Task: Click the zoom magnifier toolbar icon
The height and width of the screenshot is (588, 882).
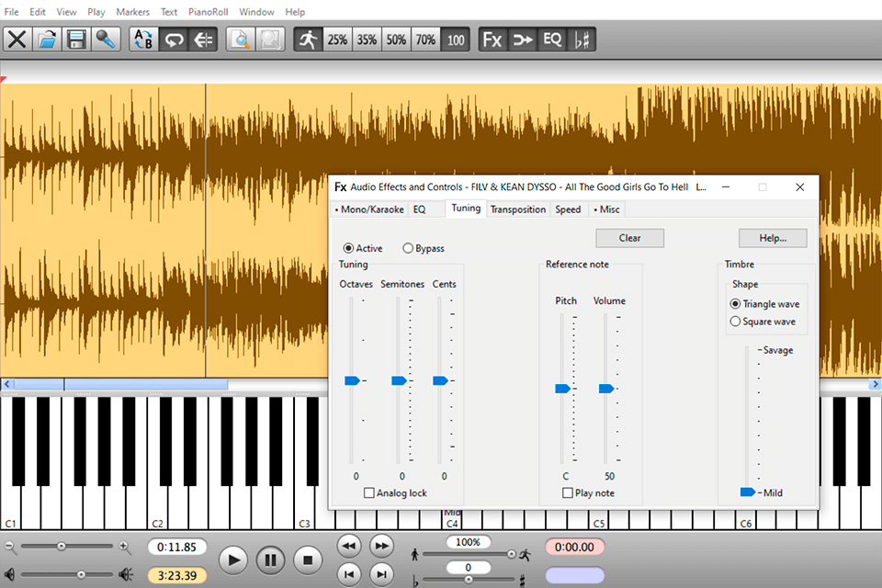Action: [x=241, y=40]
